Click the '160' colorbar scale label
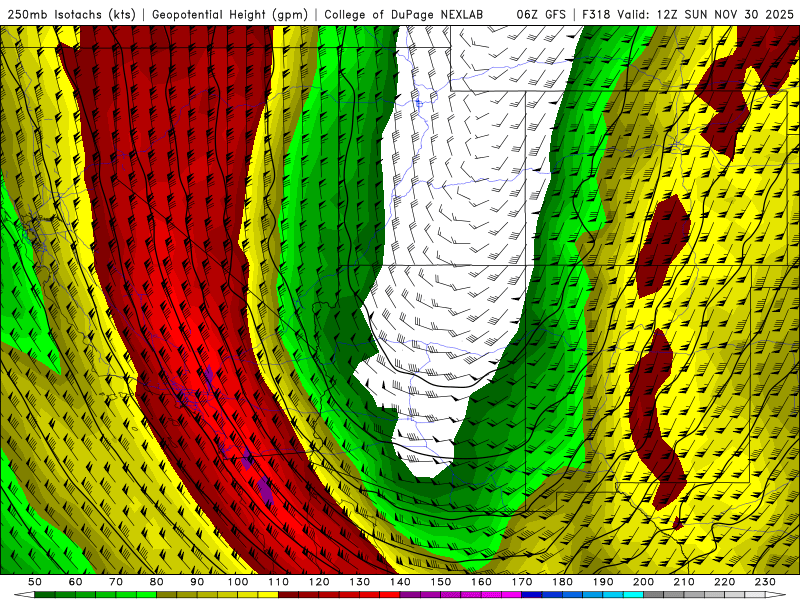 pos(481,582)
